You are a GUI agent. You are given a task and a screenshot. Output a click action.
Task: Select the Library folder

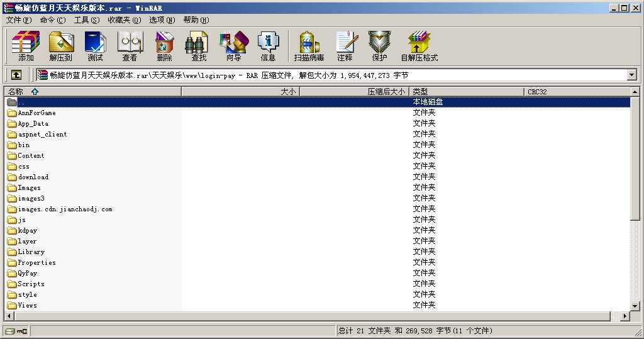[26, 252]
